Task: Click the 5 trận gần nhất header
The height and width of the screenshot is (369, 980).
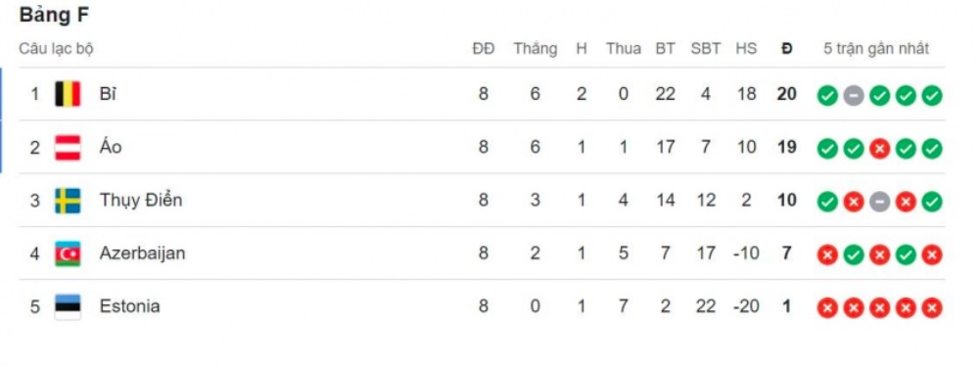Action: click(876, 49)
